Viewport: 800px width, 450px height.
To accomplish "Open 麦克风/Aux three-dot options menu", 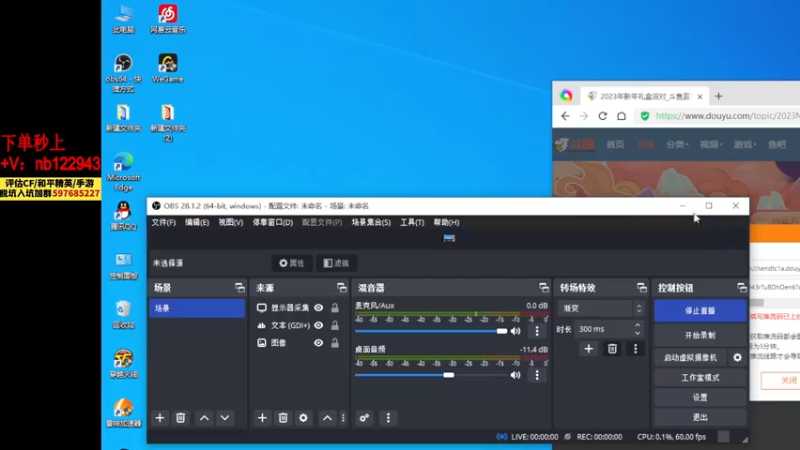I will click(x=537, y=331).
